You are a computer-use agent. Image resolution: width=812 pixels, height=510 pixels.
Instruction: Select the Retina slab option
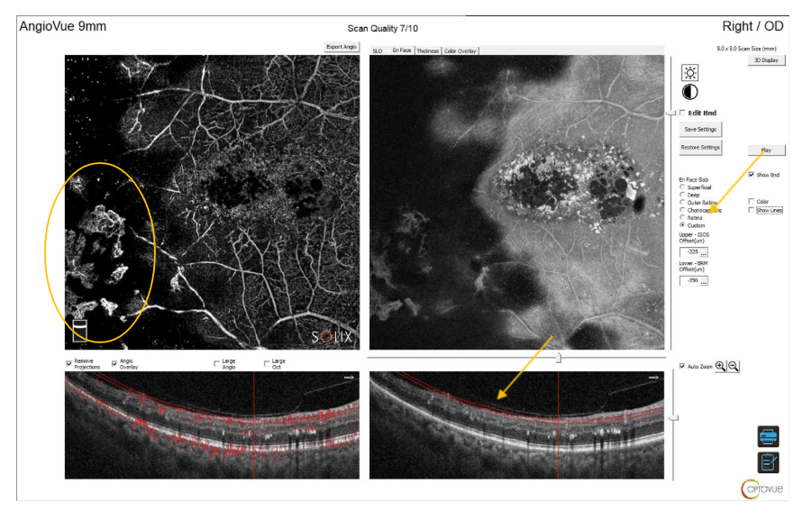682,217
